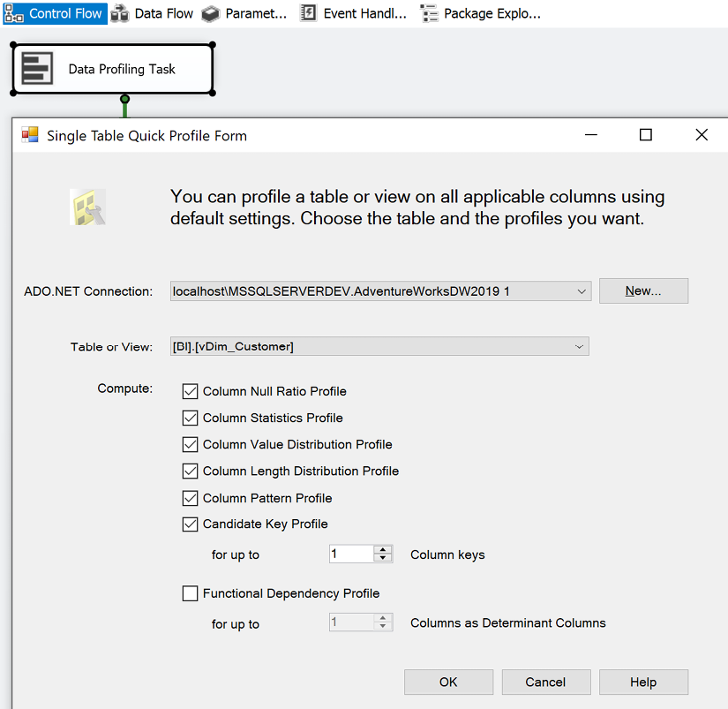Uncheck Column Value Distribution Profile
Screen dimensions: 728x709
pyautogui.click(x=190, y=444)
